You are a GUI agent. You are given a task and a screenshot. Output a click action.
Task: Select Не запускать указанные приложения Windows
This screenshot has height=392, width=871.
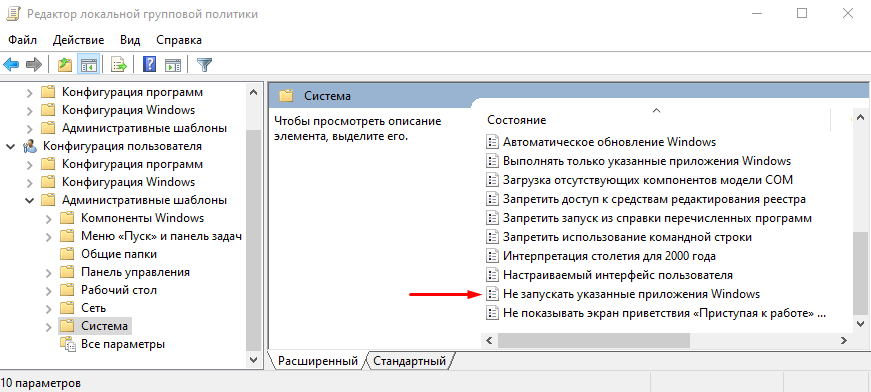(631, 294)
